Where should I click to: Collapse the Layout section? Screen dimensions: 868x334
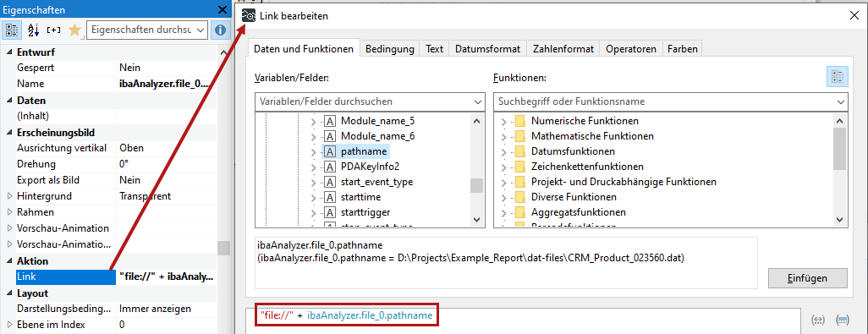(x=8, y=293)
